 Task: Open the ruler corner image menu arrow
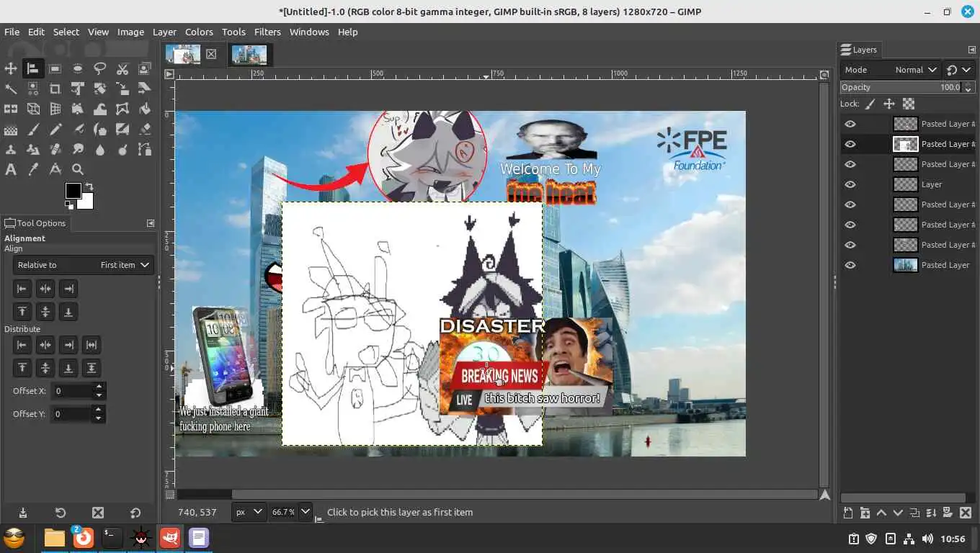coord(169,74)
